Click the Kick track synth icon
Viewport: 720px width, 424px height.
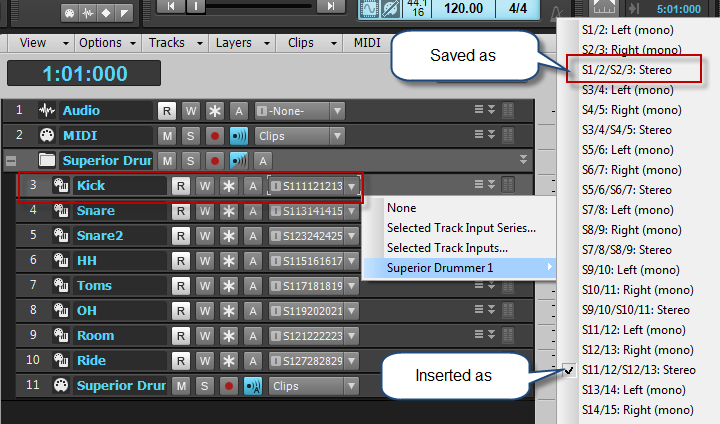pyautogui.click(x=60, y=185)
